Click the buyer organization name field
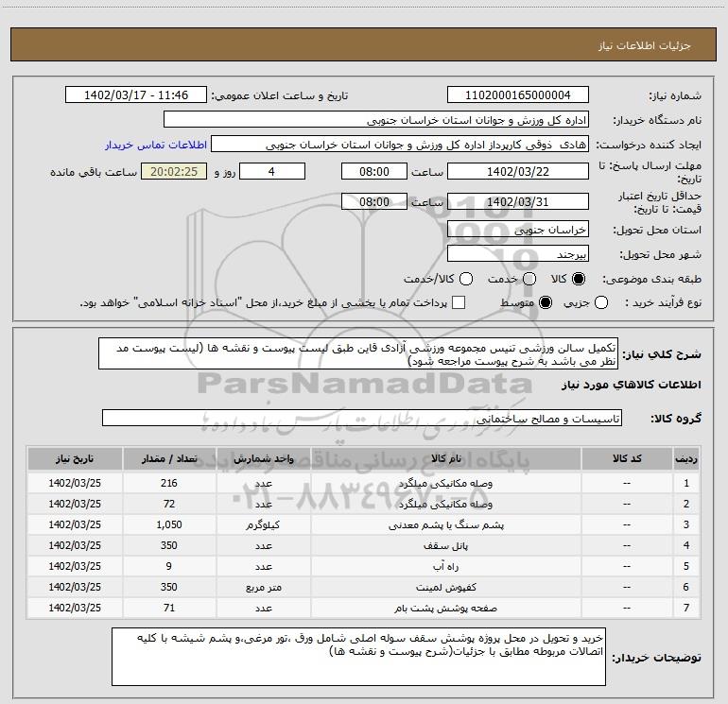728x704 pixels. [376, 120]
